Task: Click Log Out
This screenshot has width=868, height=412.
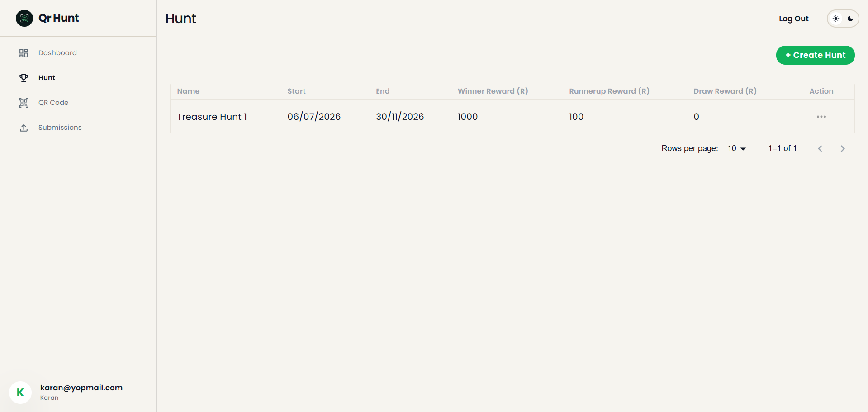Action: [793, 19]
